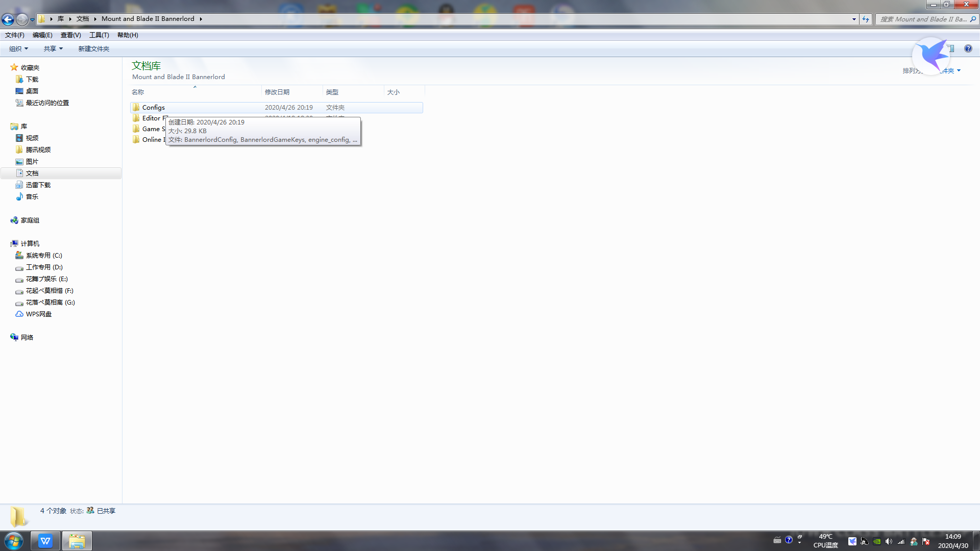
Task: Toggle the 共享 option in toolbar
Action: point(53,48)
